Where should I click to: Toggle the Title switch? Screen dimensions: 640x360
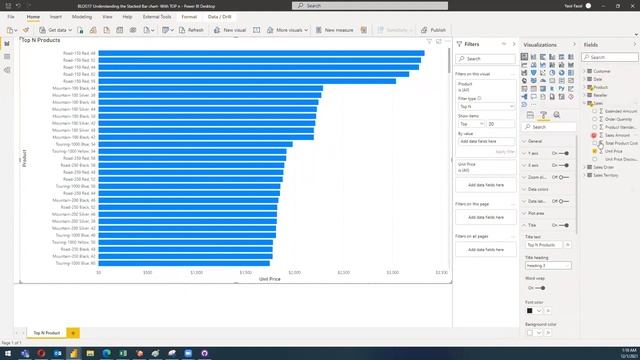(x=564, y=225)
